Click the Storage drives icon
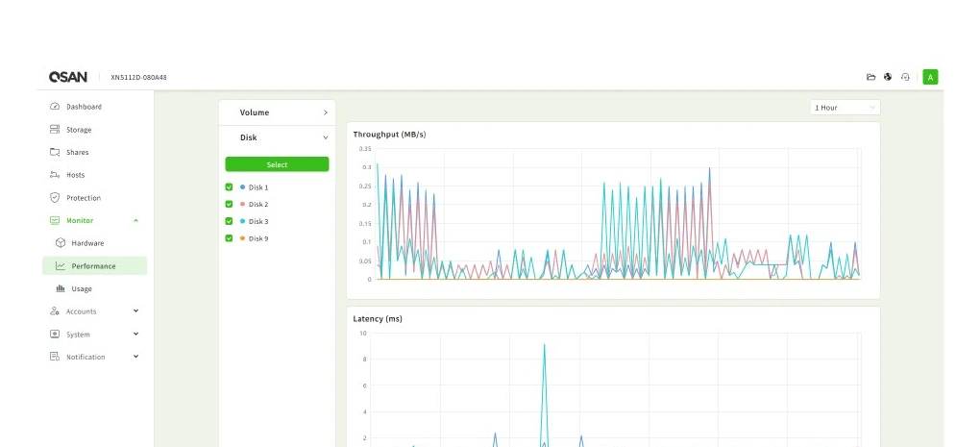 click(55, 130)
